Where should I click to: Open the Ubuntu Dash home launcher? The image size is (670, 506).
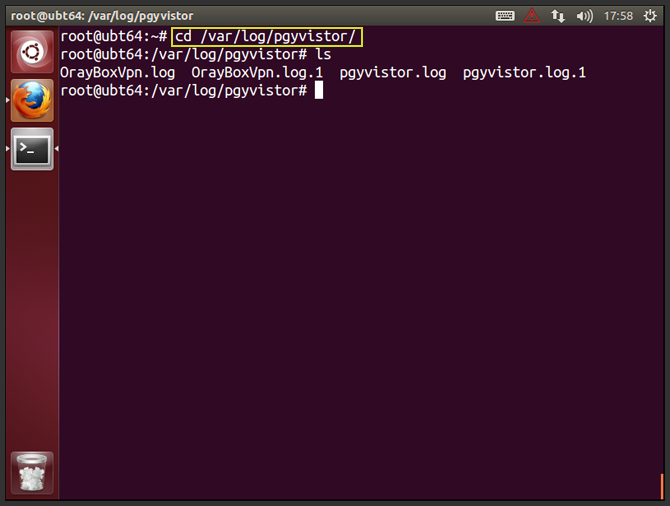coord(32,52)
